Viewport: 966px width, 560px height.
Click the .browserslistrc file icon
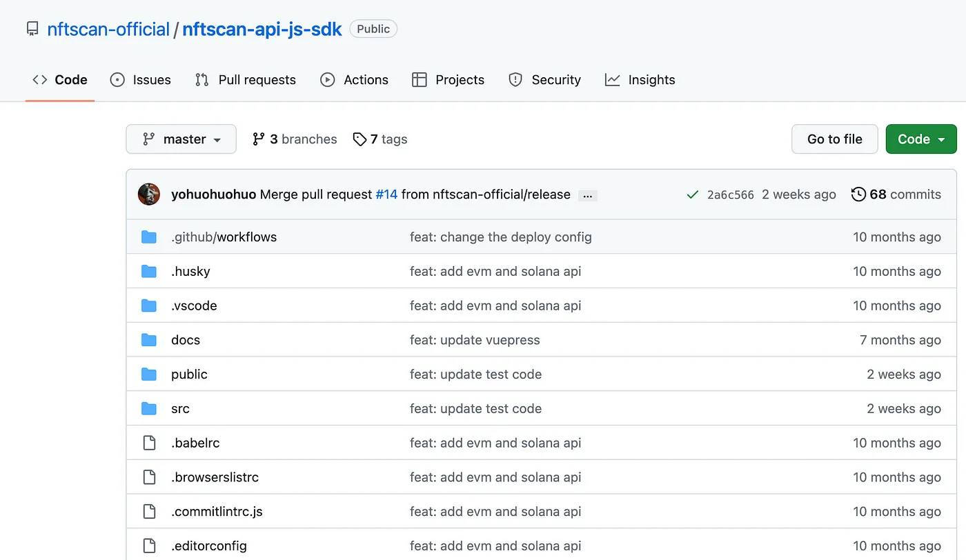pos(149,477)
